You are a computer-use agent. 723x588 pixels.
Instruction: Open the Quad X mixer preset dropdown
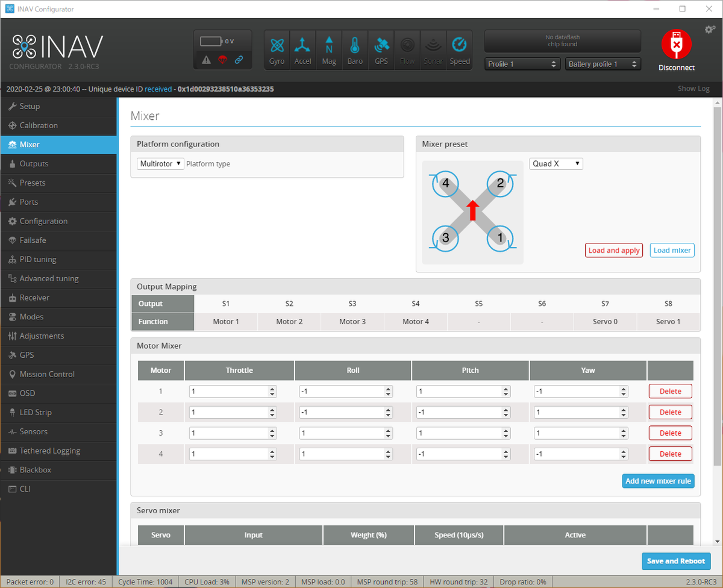click(556, 164)
